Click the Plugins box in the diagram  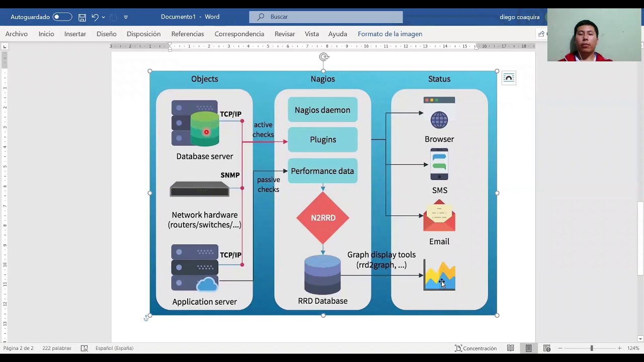323,139
